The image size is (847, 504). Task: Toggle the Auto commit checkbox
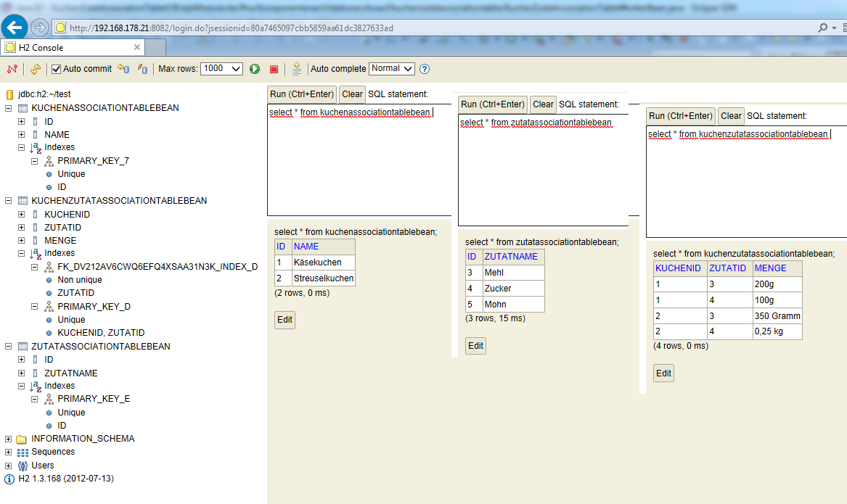56,69
